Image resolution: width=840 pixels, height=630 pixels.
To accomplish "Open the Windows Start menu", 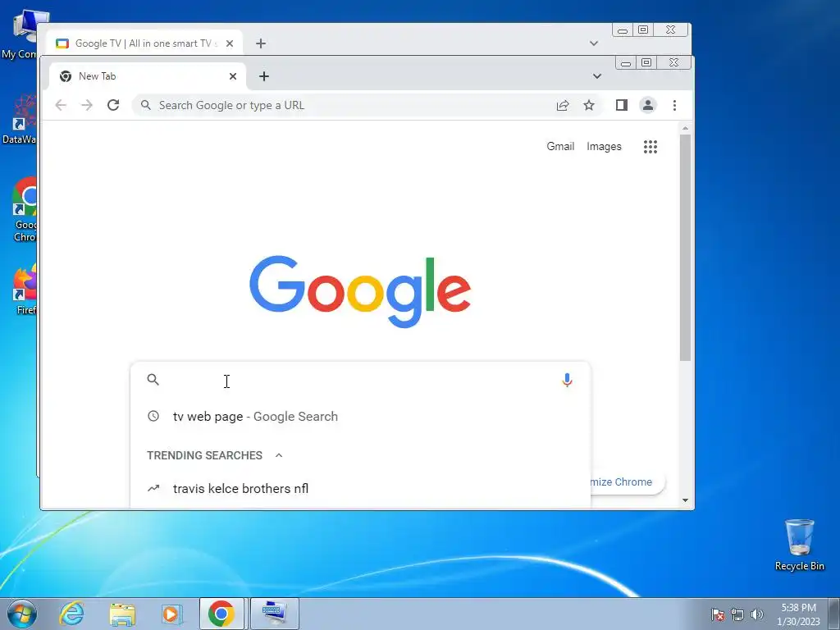I will (x=22, y=614).
